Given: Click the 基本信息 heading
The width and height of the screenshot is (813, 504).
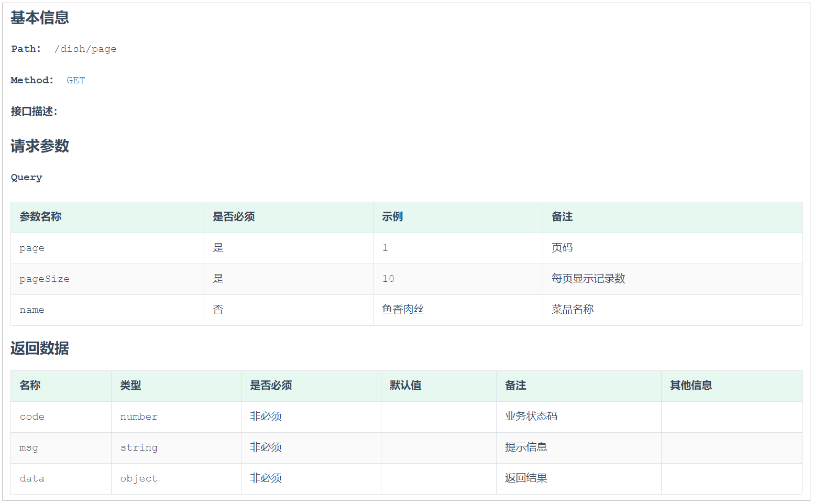Looking at the screenshot, I should (40, 18).
